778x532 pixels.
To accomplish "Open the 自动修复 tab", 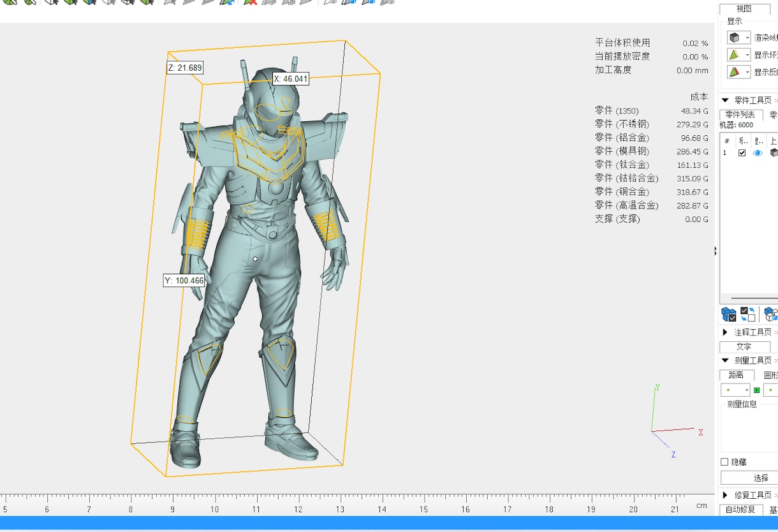I will coord(740,510).
